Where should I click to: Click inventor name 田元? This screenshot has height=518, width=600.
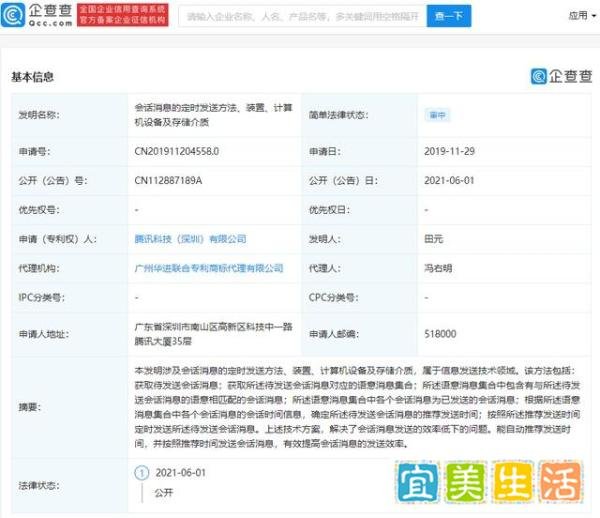click(434, 239)
